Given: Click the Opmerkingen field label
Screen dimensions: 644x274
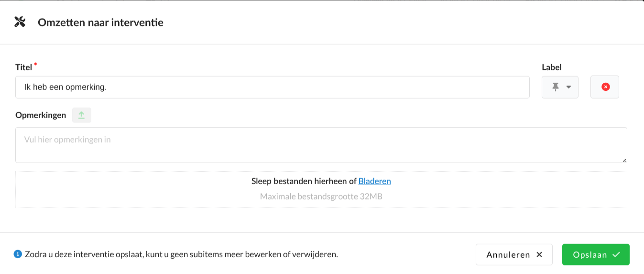Looking at the screenshot, I should click(x=41, y=115).
